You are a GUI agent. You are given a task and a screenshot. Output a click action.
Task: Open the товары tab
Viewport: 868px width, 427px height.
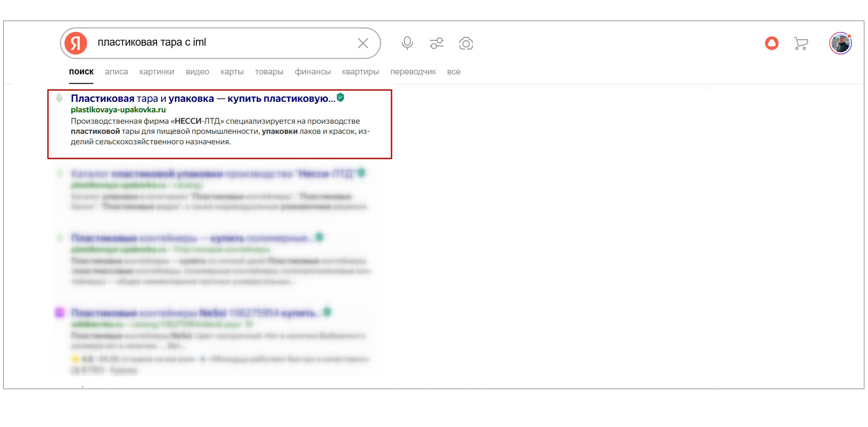coord(269,72)
